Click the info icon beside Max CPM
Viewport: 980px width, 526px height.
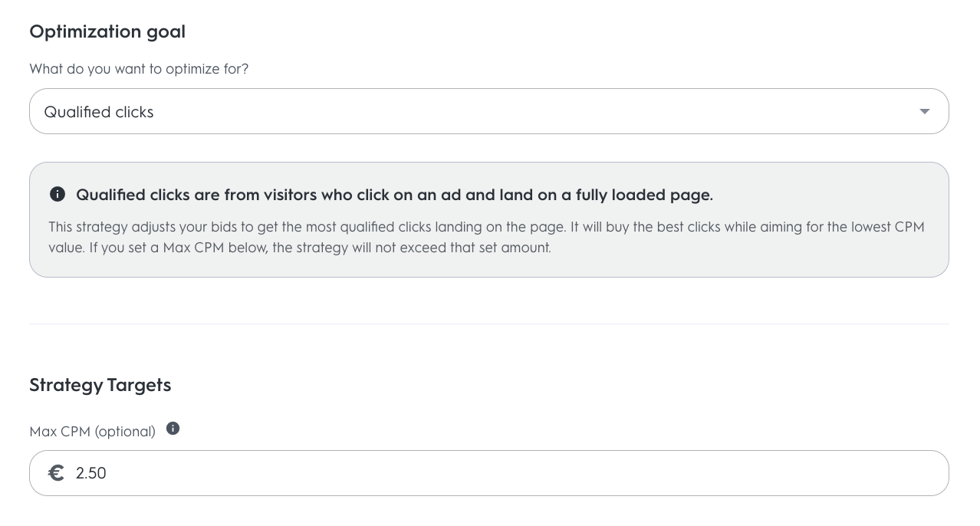[173, 429]
